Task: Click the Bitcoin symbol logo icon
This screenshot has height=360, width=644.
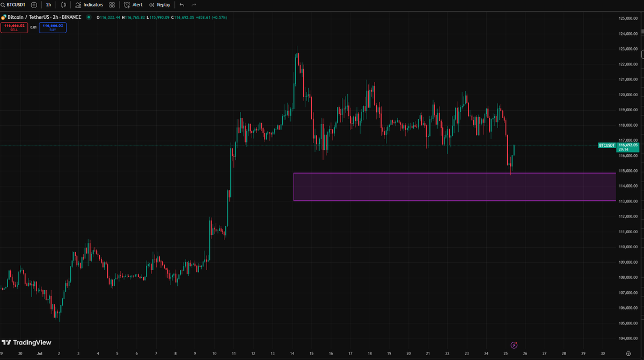Action: pyautogui.click(x=3, y=17)
